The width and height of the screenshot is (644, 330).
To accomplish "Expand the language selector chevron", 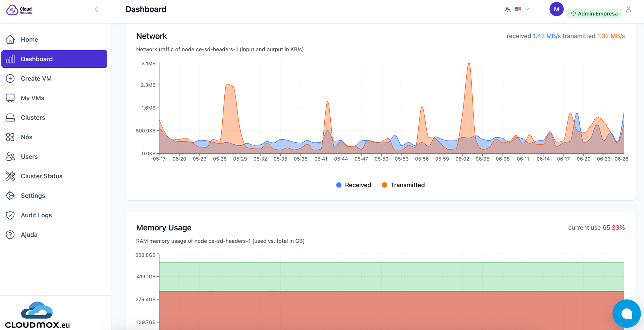I will pos(527,9).
